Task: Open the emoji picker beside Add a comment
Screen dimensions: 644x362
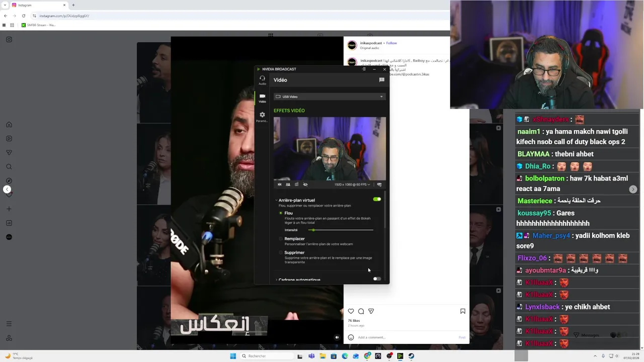Action: click(x=351, y=337)
